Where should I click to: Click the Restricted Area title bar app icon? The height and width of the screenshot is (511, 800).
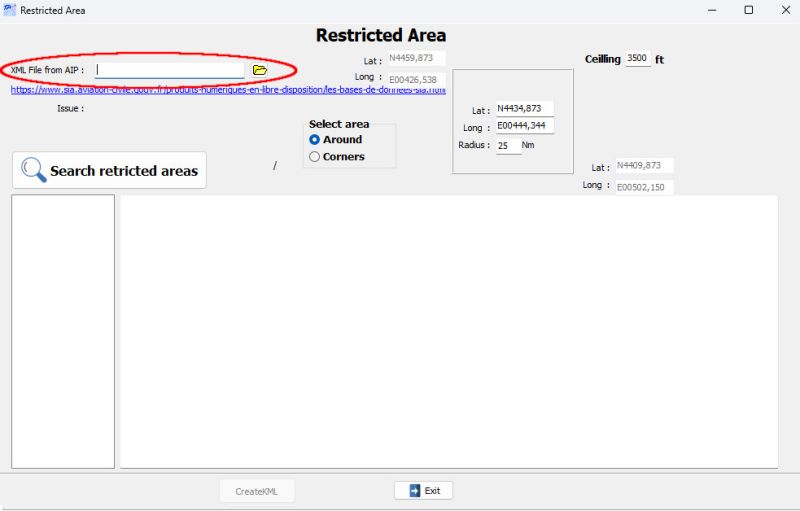10,10
